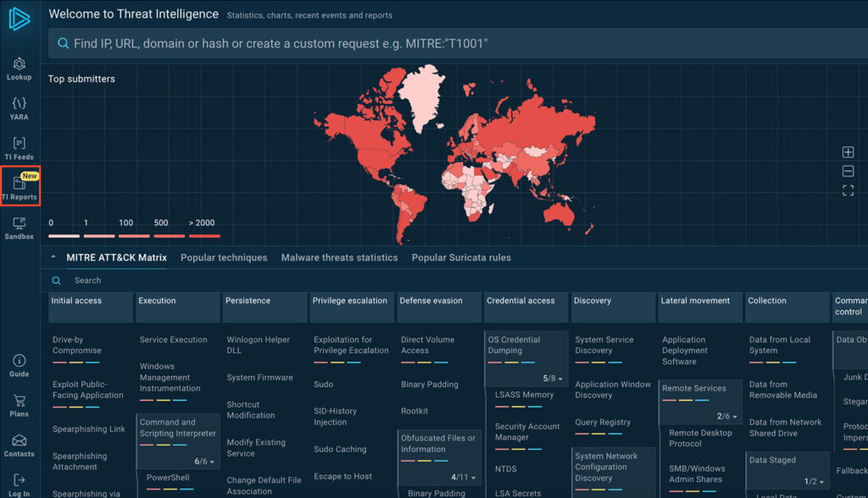Switch to Malware threats statistics tab
This screenshot has height=498, width=868.
pyautogui.click(x=339, y=257)
